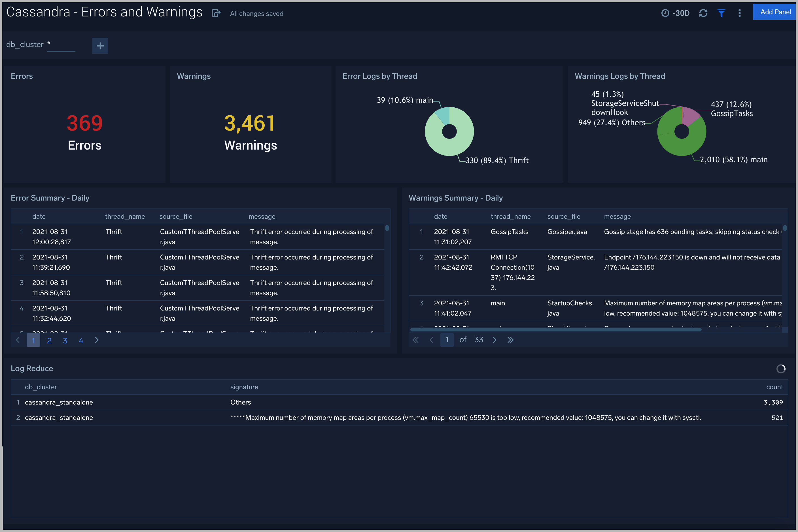
Task: Edit the page number field showing 1 of 33
Action: click(447, 340)
